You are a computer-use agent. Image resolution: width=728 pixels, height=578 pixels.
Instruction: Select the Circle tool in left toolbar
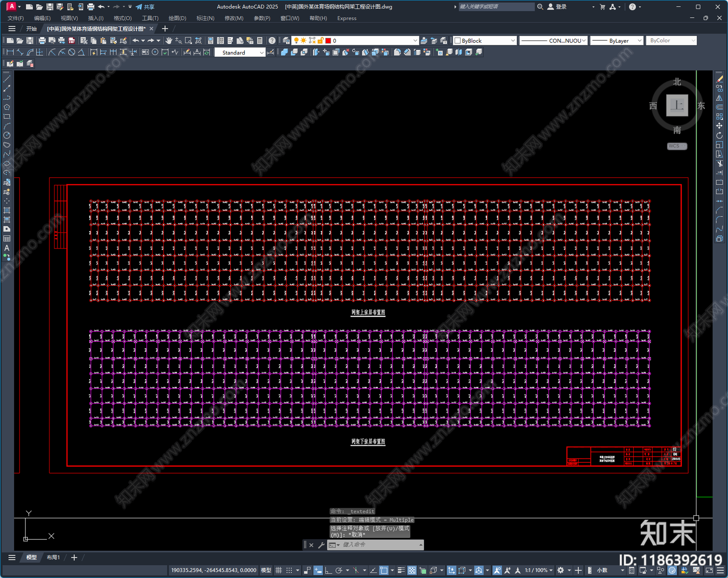7,135
